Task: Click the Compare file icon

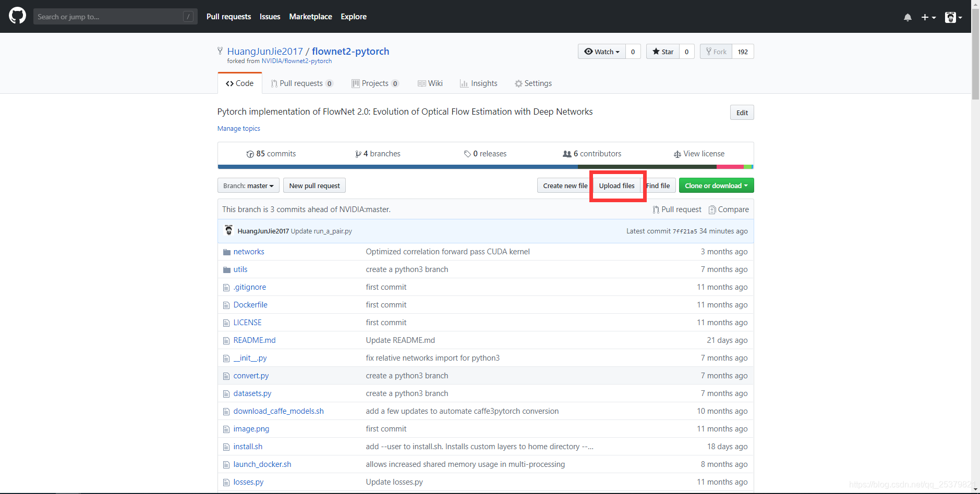Action: (712, 210)
